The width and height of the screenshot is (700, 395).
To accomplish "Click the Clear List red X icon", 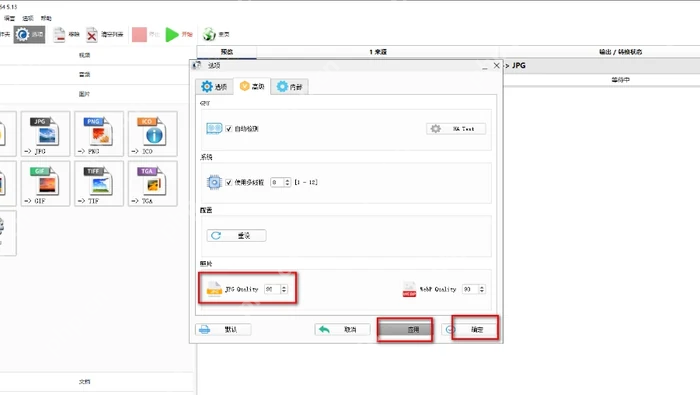I will 92,35.
